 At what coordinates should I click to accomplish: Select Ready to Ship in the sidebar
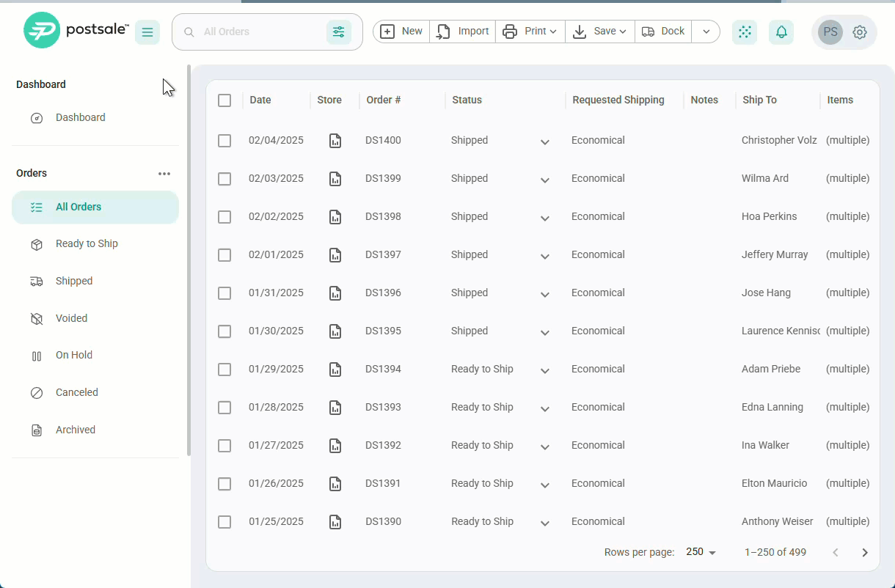[x=87, y=243]
